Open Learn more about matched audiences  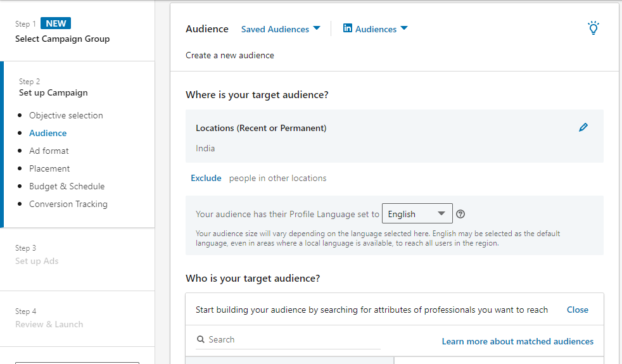click(x=517, y=341)
